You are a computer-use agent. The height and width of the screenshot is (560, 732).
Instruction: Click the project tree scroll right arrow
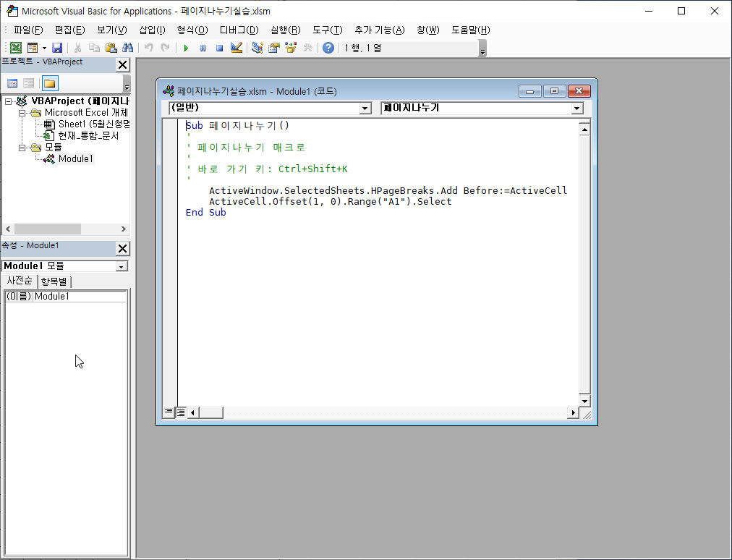(x=123, y=229)
